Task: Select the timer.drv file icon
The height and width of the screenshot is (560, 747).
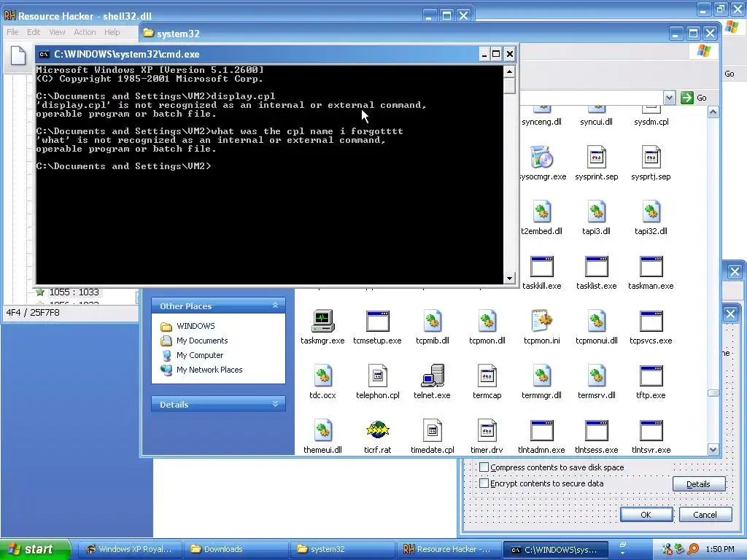Action: tap(487, 430)
